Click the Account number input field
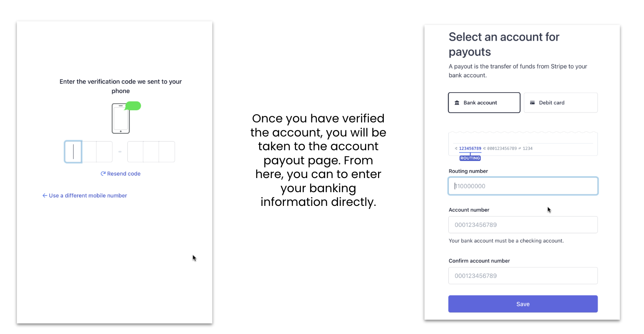Image resolution: width=644 pixels, height=334 pixels. pyautogui.click(x=523, y=225)
